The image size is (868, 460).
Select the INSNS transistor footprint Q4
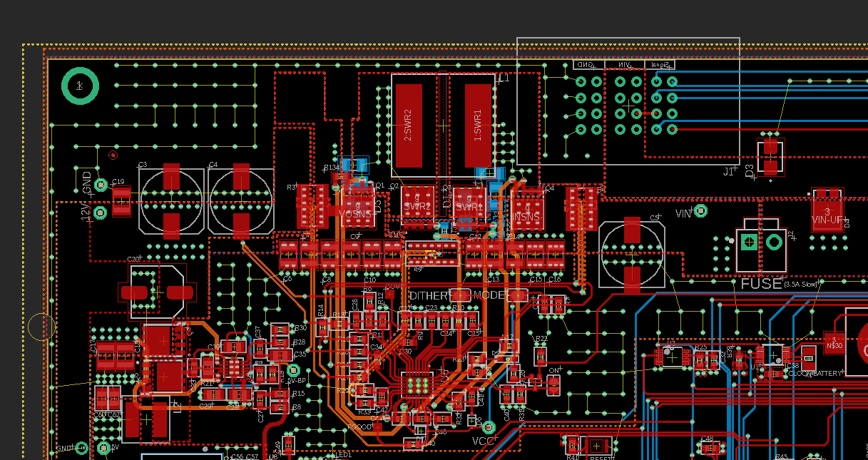[x=527, y=210]
